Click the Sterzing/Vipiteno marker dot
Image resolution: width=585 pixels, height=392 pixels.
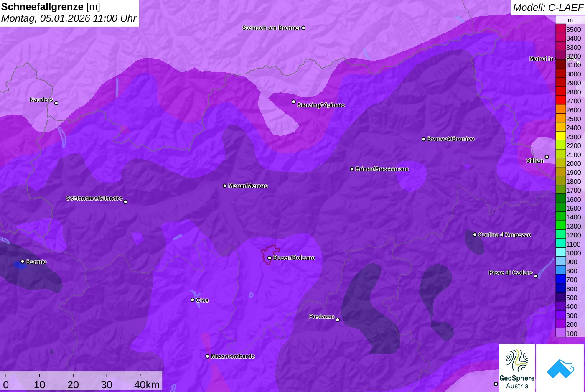point(294,102)
